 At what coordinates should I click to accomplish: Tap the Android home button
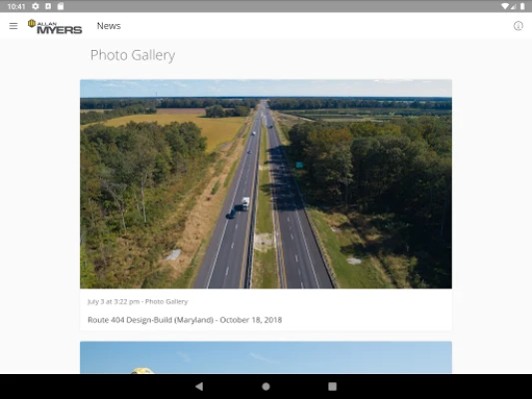[266, 386]
